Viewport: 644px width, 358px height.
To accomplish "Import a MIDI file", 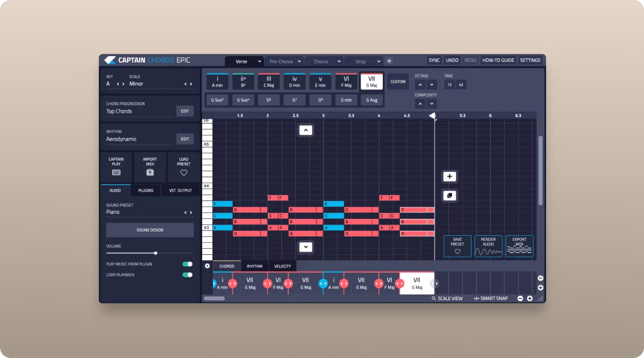I will coord(150,166).
